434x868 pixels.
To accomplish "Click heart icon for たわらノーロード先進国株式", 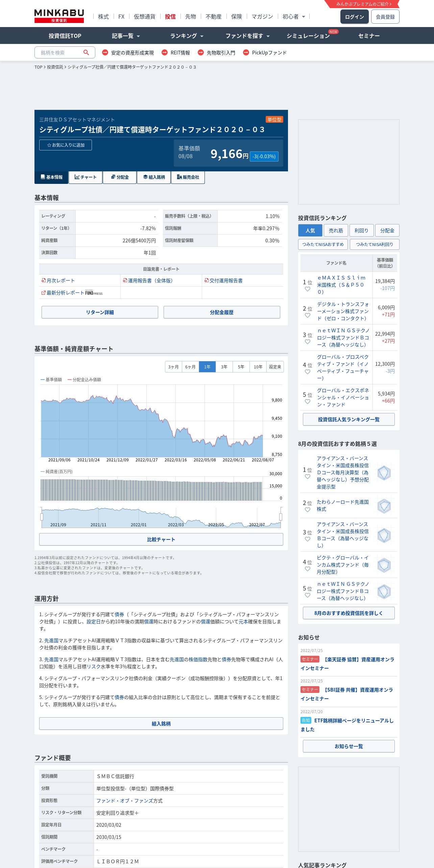I will pos(308,510).
